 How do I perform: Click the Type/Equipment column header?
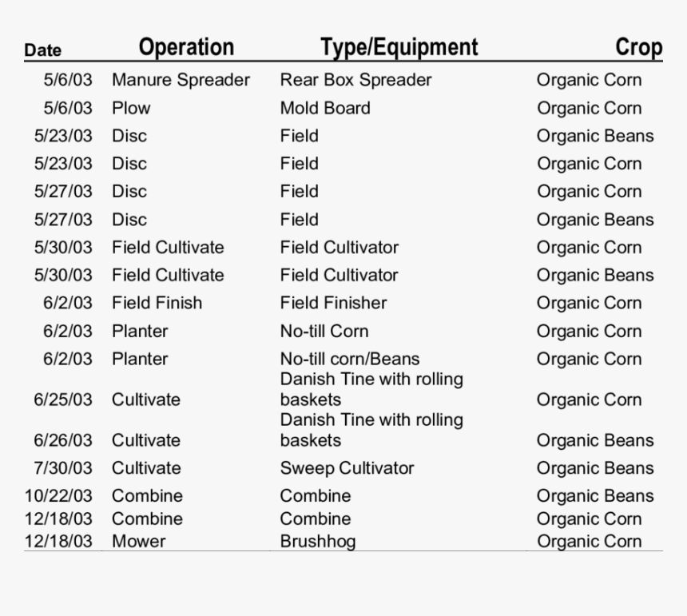pos(399,47)
